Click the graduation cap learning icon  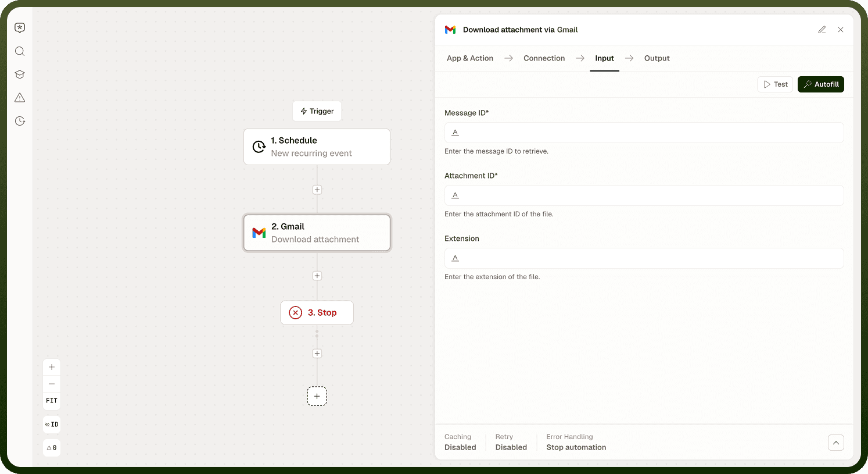[20, 74]
